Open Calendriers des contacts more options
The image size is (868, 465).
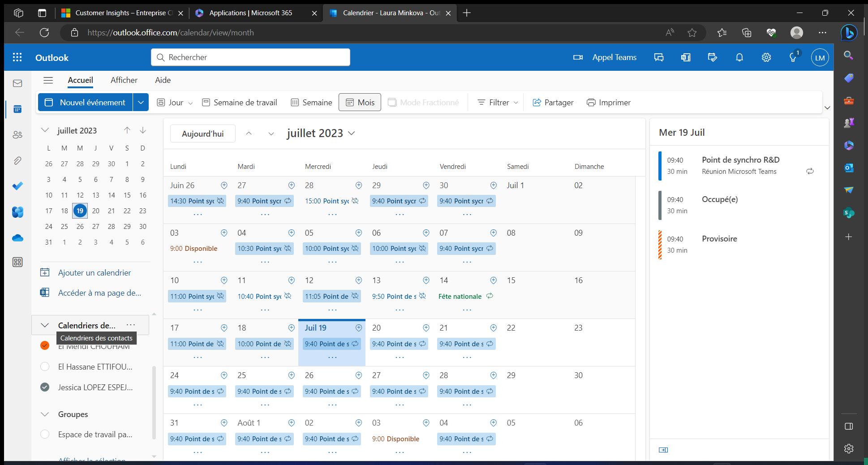tap(131, 325)
